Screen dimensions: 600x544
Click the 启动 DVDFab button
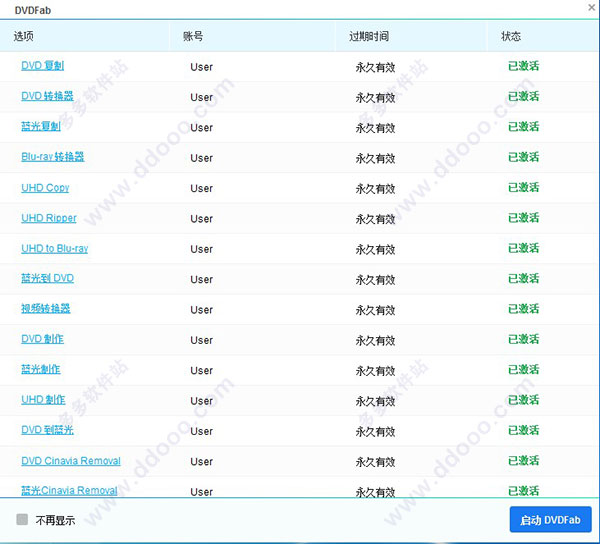coord(551,520)
